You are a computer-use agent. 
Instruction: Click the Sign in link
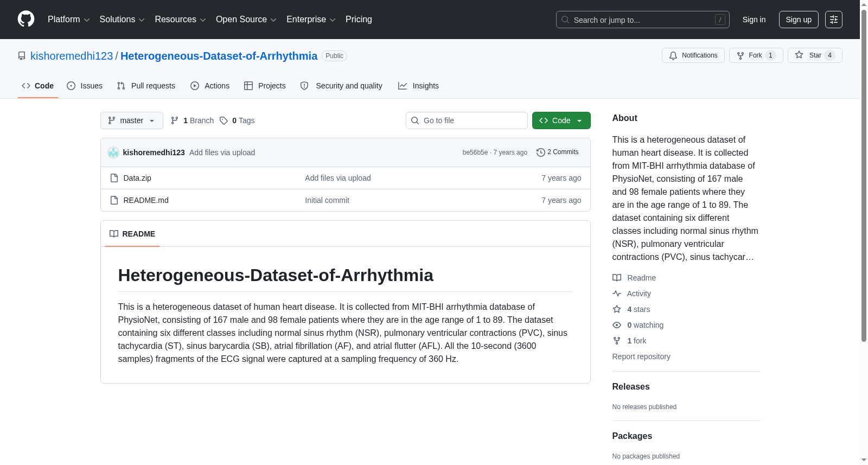754,20
